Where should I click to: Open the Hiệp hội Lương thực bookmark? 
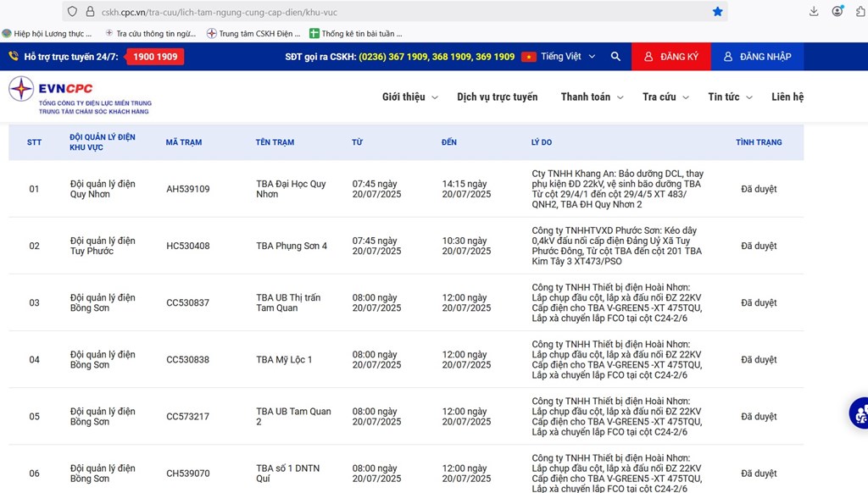(x=47, y=34)
